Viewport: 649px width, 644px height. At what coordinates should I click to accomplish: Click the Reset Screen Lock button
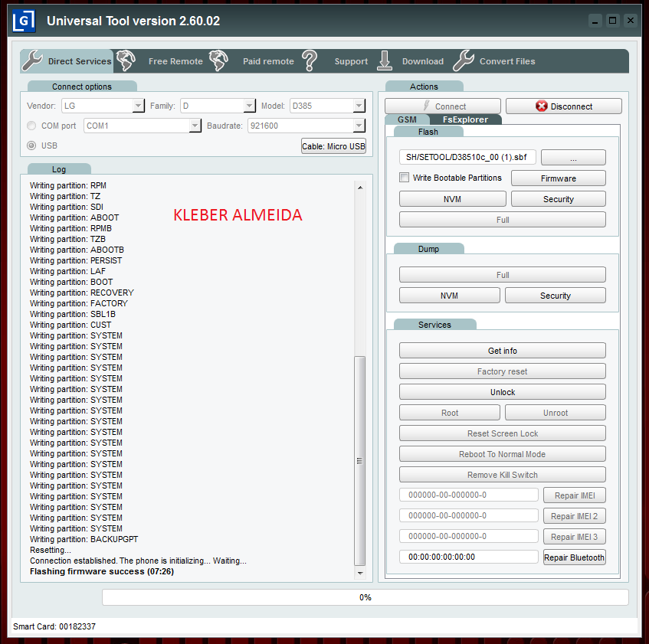(503, 433)
